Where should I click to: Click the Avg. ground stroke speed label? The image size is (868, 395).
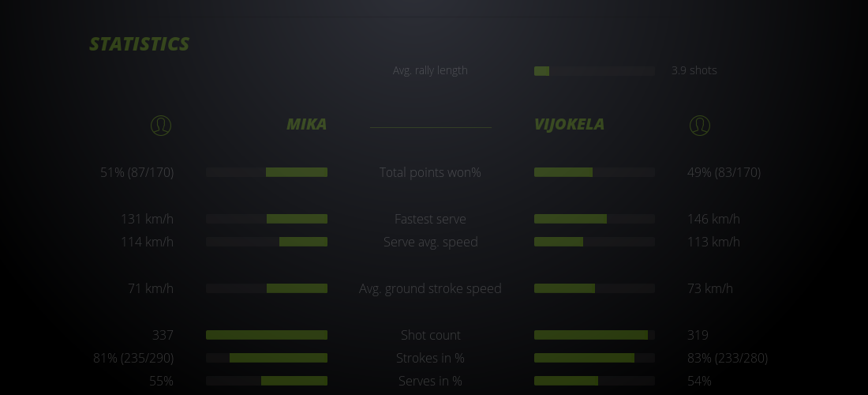pyautogui.click(x=430, y=288)
